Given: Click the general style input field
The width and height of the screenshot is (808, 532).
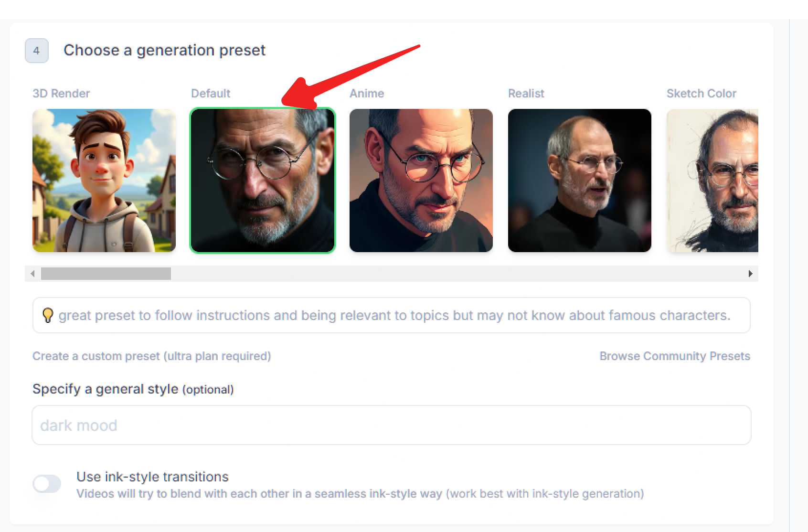Looking at the screenshot, I should 391,425.
